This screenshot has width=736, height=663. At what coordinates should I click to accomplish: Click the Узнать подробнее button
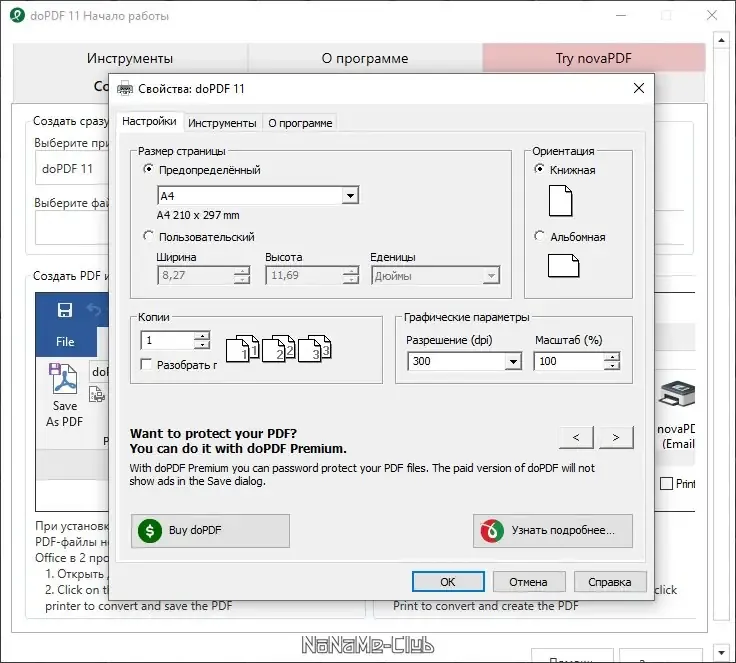click(553, 531)
